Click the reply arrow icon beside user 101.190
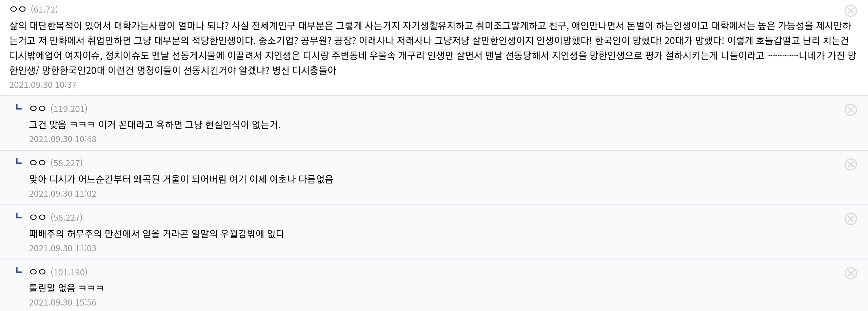The width and height of the screenshot is (868, 311). pyautogui.click(x=19, y=271)
